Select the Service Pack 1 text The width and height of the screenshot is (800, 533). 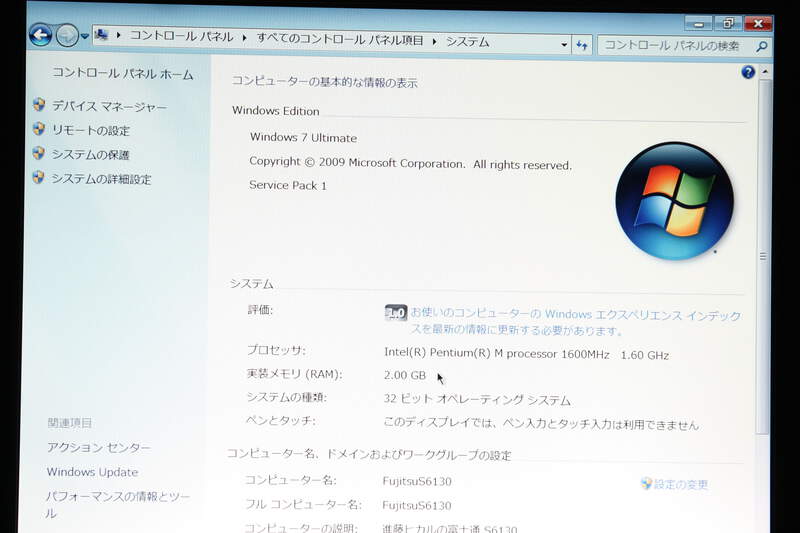tap(288, 185)
